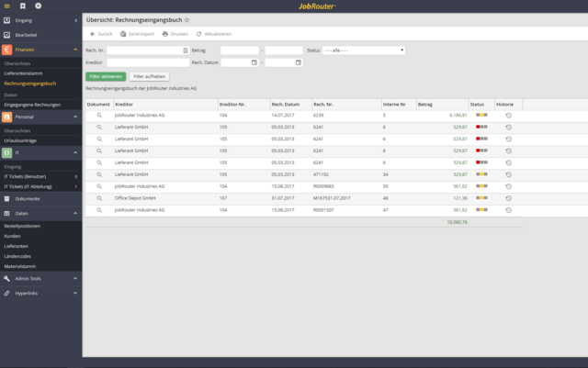
Task: Show the history for invoice 471102
Action: click(508, 174)
